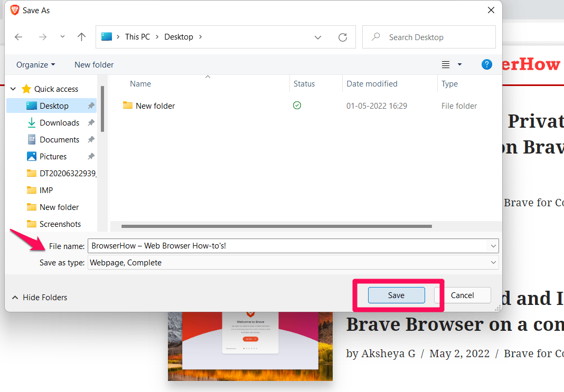Open Documents in navigation pane
Screen dimensions: 564x392
[59, 140]
